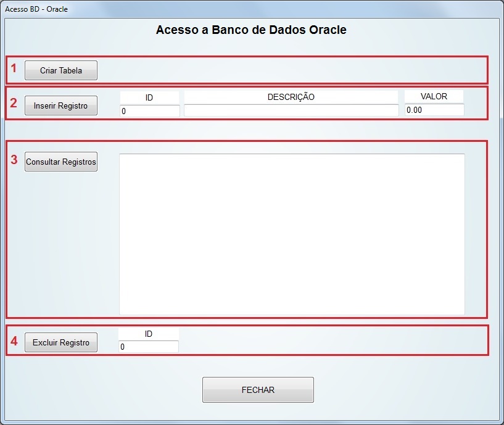The width and height of the screenshot is (504, 425).
Task: Click the Excluir Registro button
Action: point(60,342)
